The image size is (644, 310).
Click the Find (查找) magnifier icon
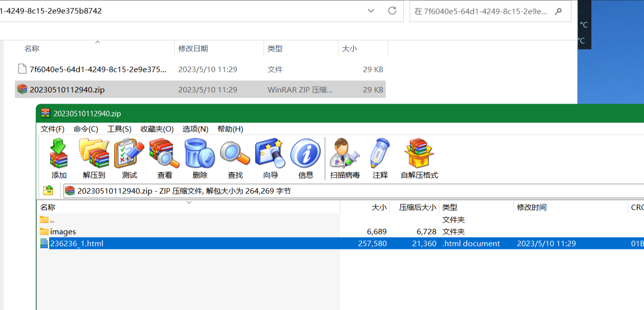(x=235, y=154)
